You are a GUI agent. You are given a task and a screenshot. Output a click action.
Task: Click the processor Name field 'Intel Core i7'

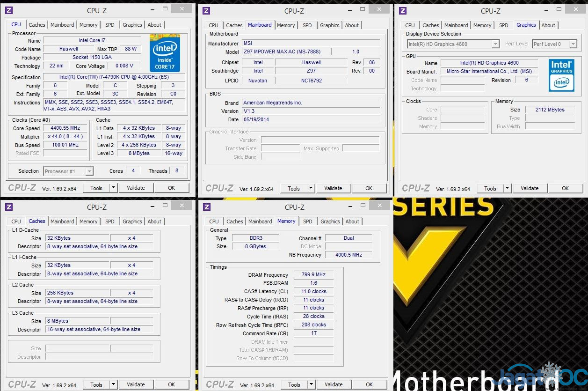coord(92,41)
